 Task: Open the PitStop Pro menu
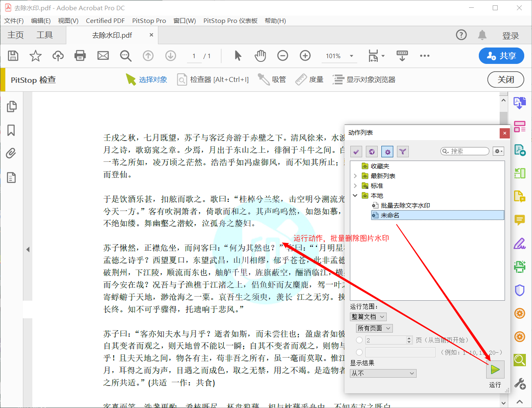pyautogui.click(x=149, y=20)
